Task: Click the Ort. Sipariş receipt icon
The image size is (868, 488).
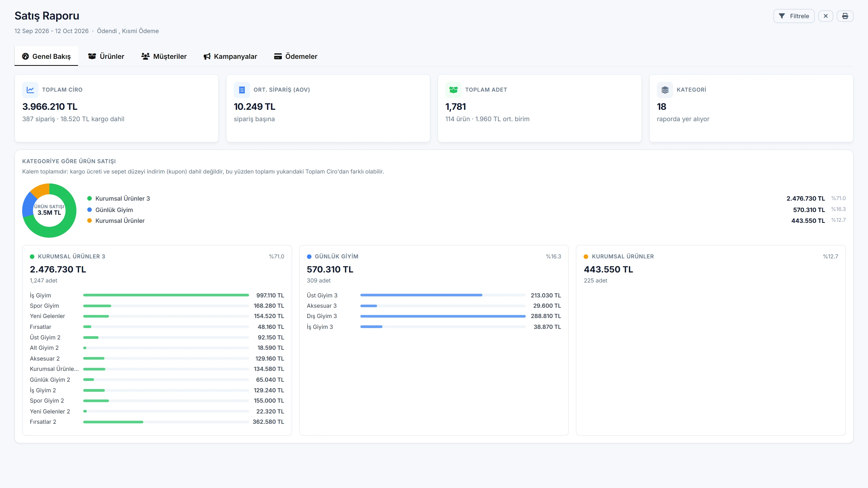Action: coord(242,90)
